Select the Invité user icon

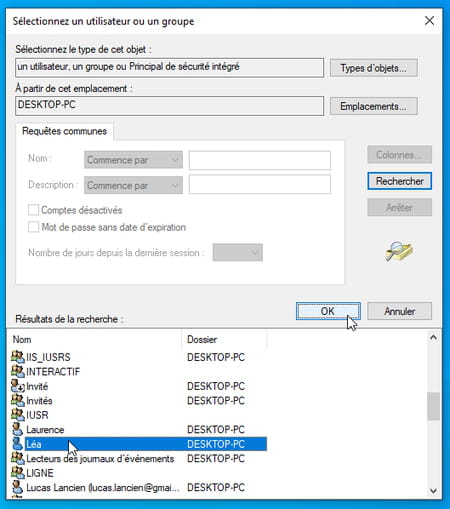coord(18,386)
